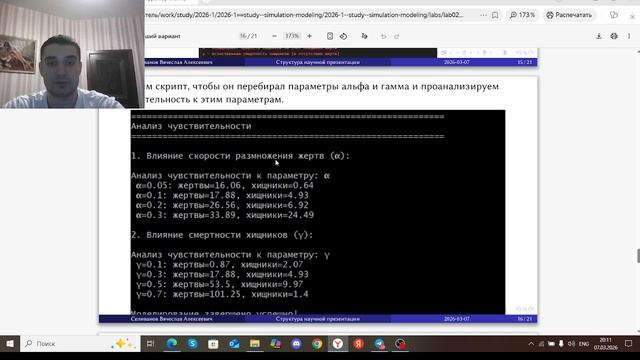Click the taskbar search box Поиск

80,344
